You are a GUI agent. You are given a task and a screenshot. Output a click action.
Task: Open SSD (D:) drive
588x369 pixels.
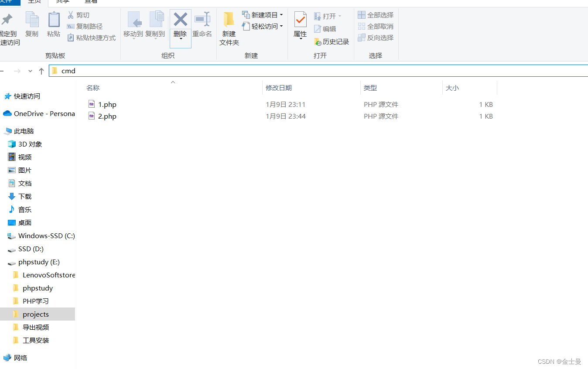click(x=31, y=249)
